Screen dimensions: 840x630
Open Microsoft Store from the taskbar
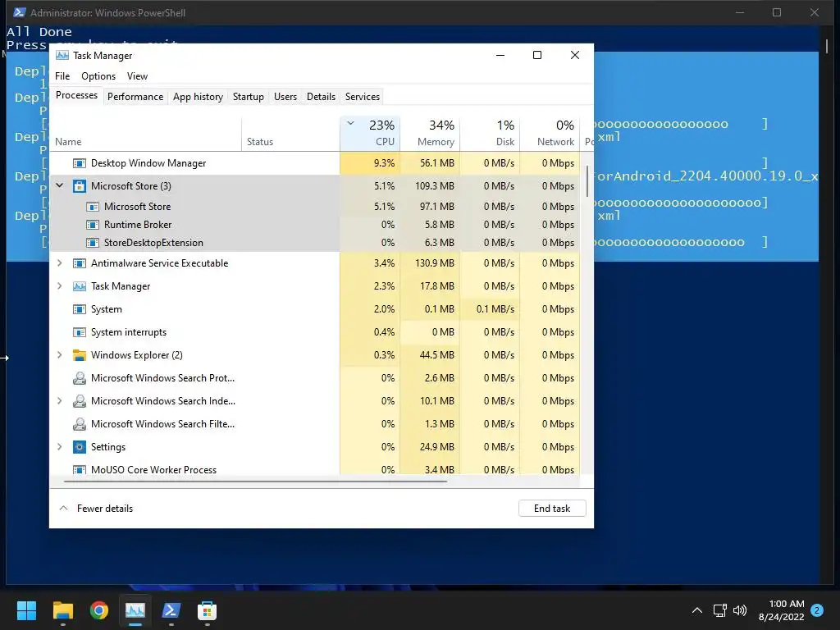(x=207, y=610)
